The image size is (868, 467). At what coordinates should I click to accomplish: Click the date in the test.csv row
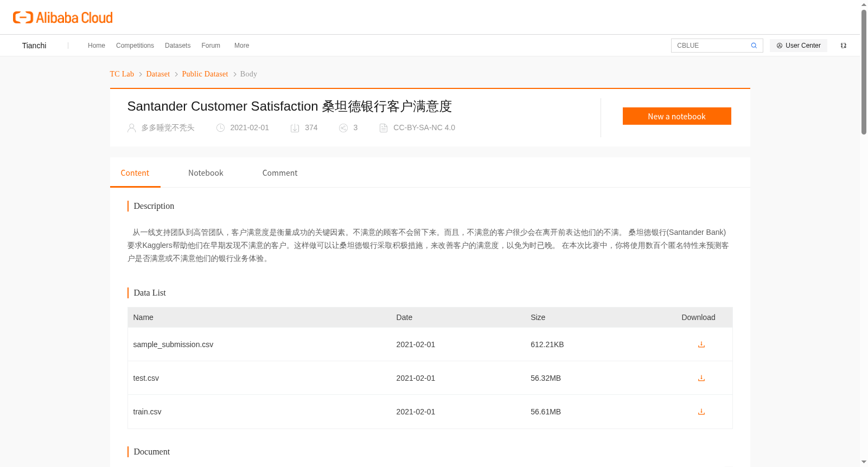(x=416, y=378)
